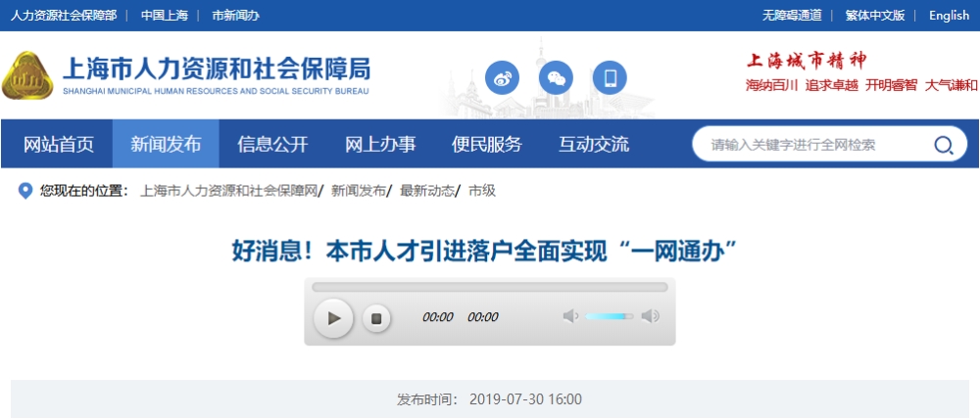Click the 海纳百川 slogan text
The width and height of the screenshot is (980, 419).
[x=772, y=85]
